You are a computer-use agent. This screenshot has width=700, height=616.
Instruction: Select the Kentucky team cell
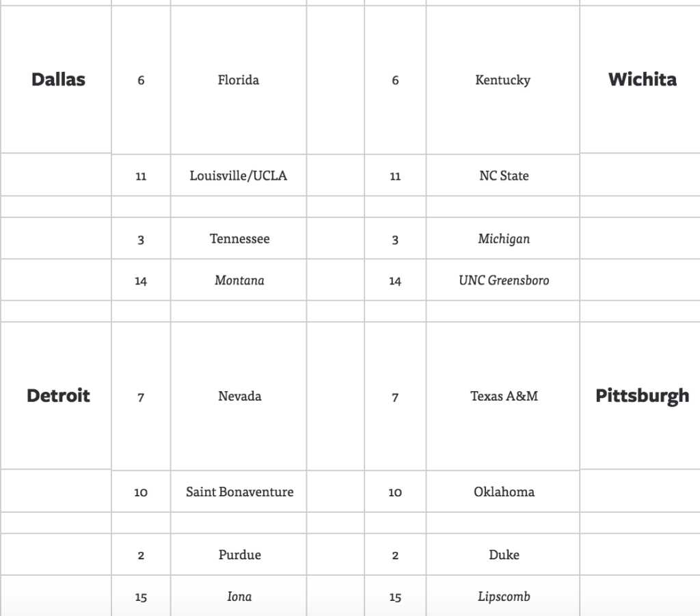(502, 81)
